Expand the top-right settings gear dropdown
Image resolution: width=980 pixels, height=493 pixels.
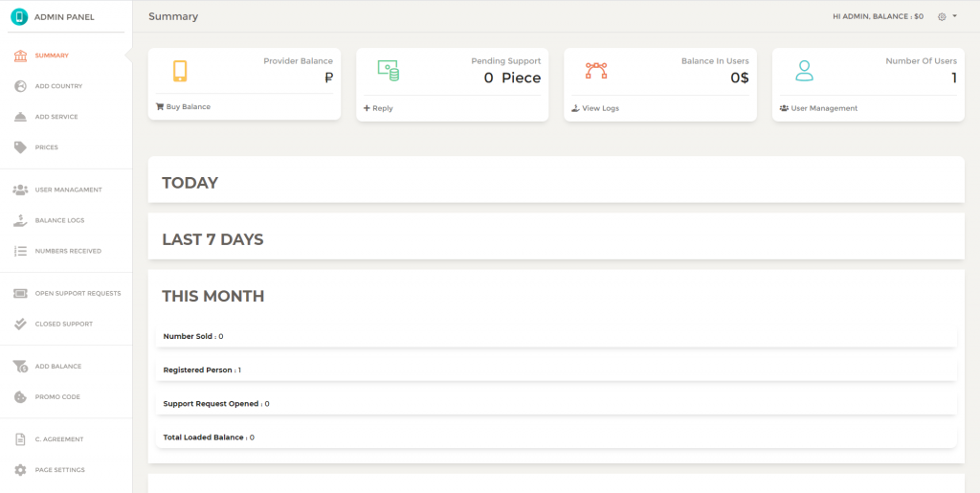[x=947, y=17]
